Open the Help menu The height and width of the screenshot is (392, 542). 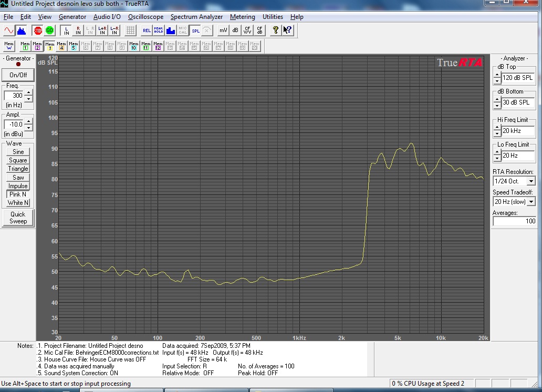(297, 17)
